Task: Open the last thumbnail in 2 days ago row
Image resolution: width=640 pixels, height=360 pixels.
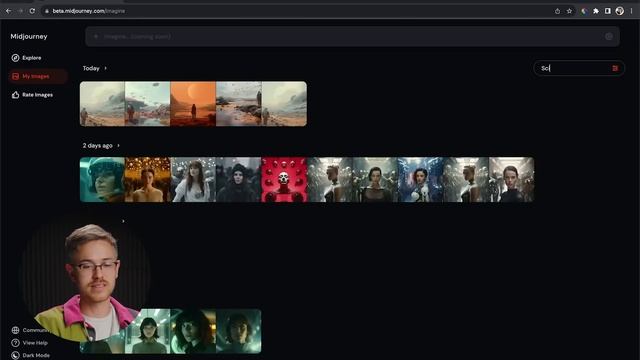Action: point(511,180)
